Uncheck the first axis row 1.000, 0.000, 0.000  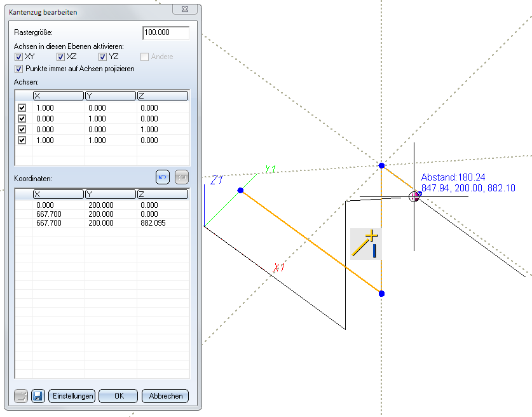(22, 108)
